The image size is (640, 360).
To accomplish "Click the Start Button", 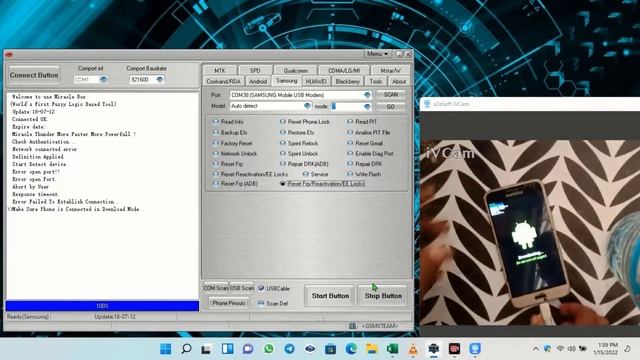I will point(330,295).
